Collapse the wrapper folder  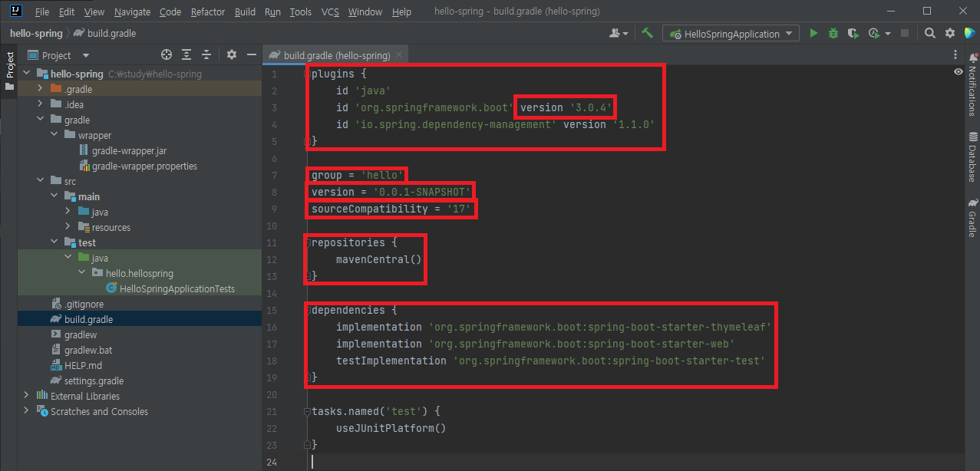pos(54,135)
